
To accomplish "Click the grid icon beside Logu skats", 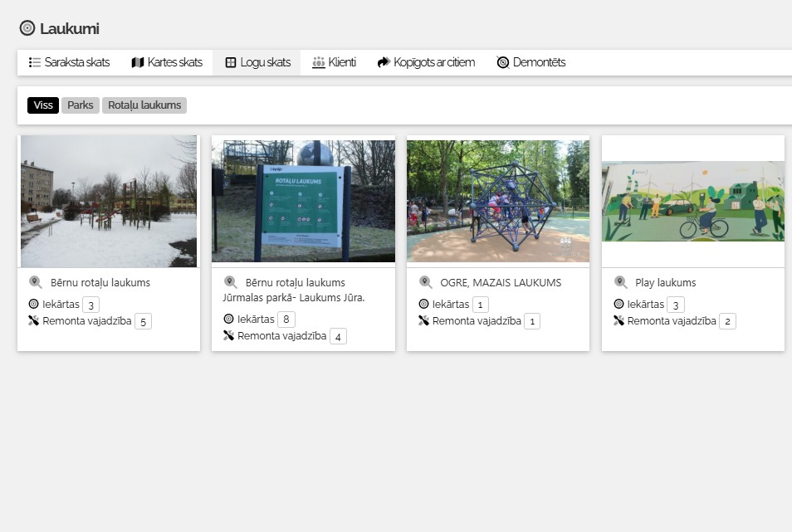I will click(231, 62).
